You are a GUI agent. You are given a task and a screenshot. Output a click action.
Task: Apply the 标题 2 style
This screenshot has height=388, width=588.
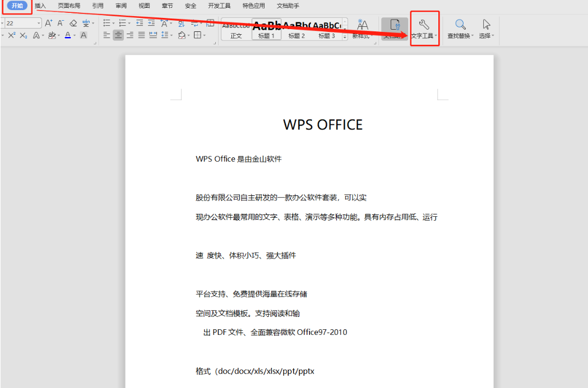(x=297, y=36)
